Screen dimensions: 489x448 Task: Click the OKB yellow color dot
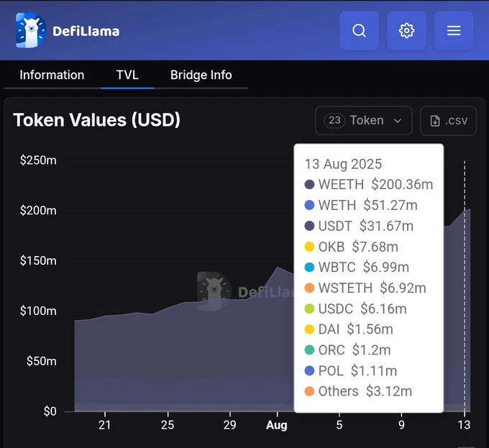point(309,247)
